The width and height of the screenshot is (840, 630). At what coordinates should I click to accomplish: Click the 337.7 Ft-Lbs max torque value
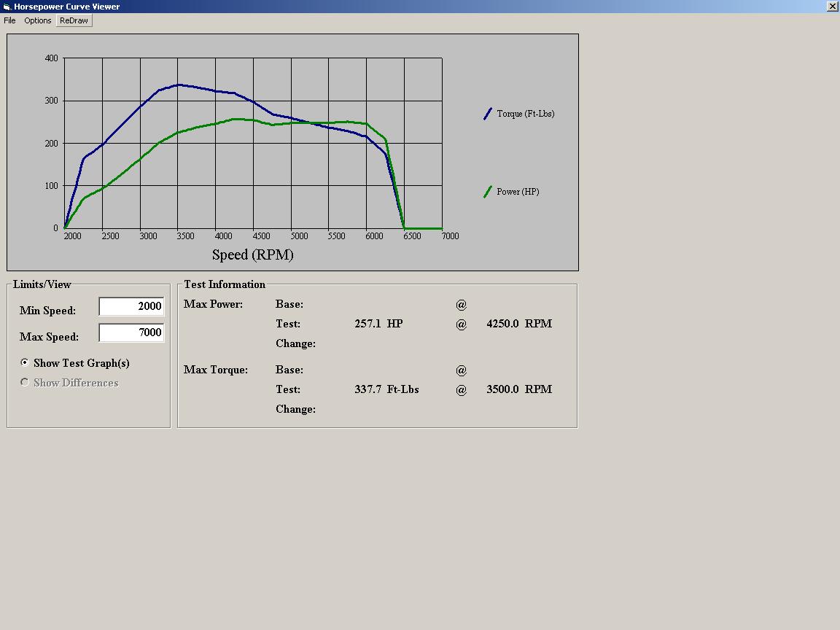pyautogui.click(x=386, y=389)
